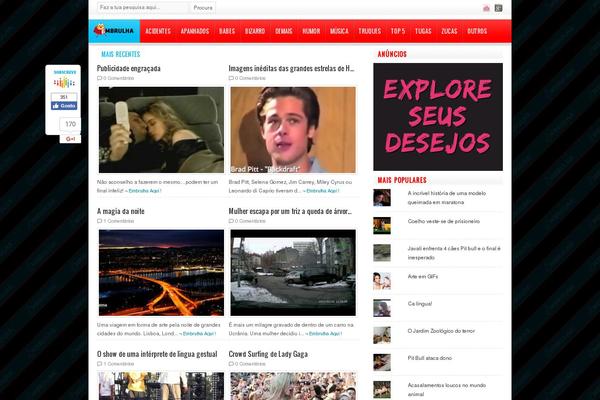
Task: Open the Acidentes menu category
Action: [x=158, y=31]
